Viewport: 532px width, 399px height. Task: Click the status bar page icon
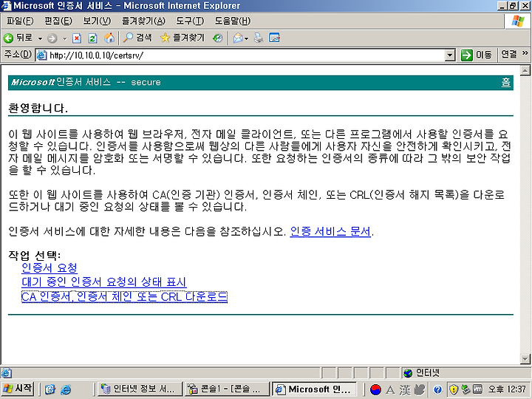pyautogui.click(x=6, y=373)
